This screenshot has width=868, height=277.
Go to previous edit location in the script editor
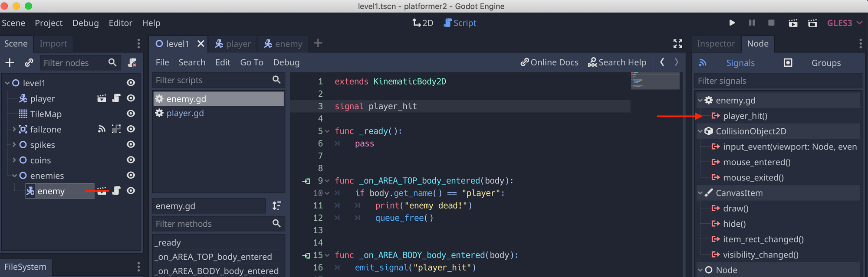pos(662,62)
